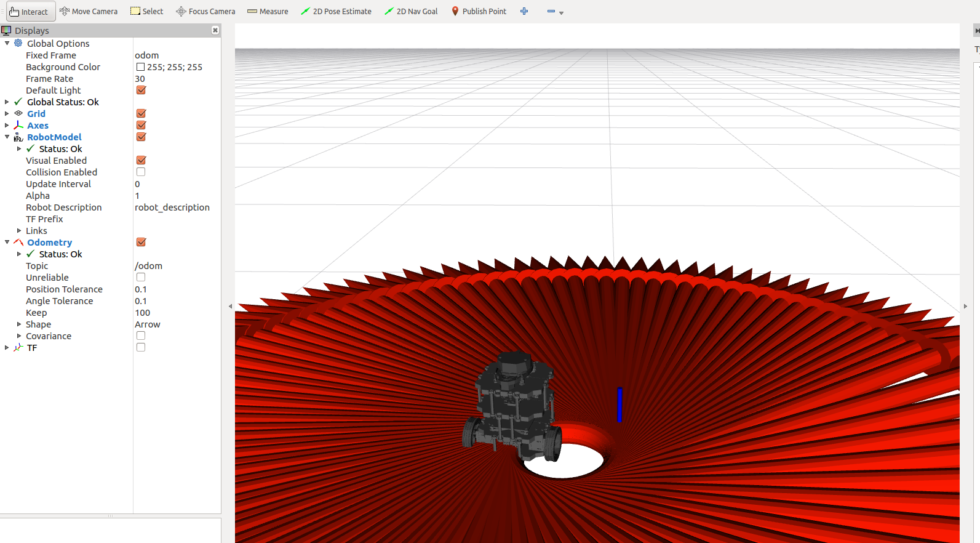Screen dimensions: 980x543
Task: Collapse the Global Options section
Action: tap(7, 43)
